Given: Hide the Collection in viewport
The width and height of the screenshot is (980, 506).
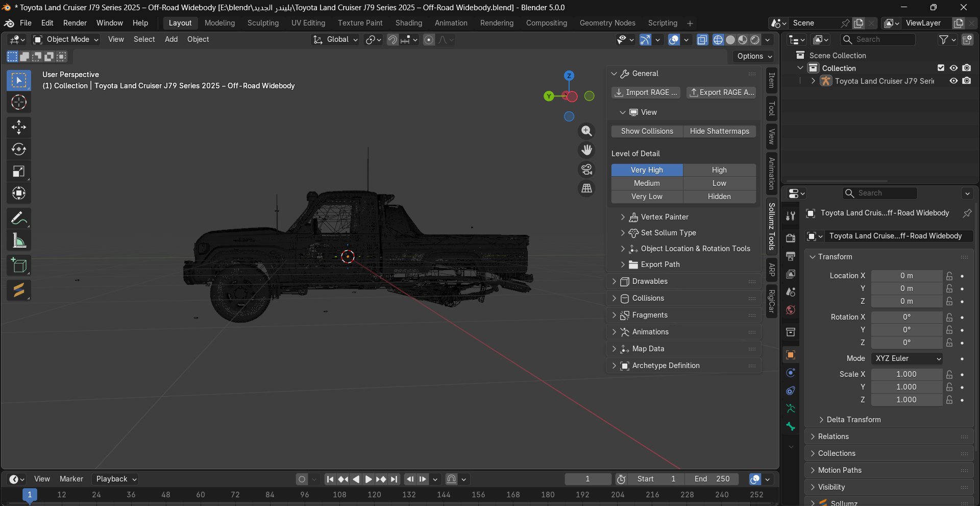Looking at the screenshot, I should (953, 68).
